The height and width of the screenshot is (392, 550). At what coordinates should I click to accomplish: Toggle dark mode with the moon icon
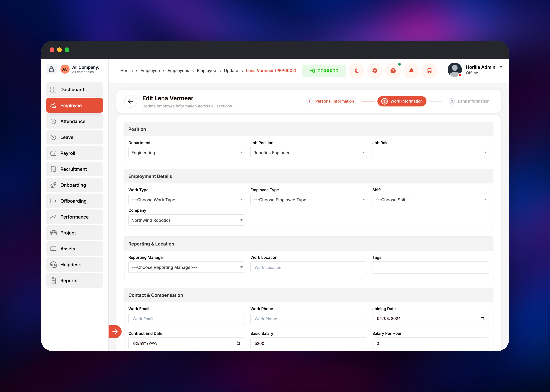coord(357,71)
